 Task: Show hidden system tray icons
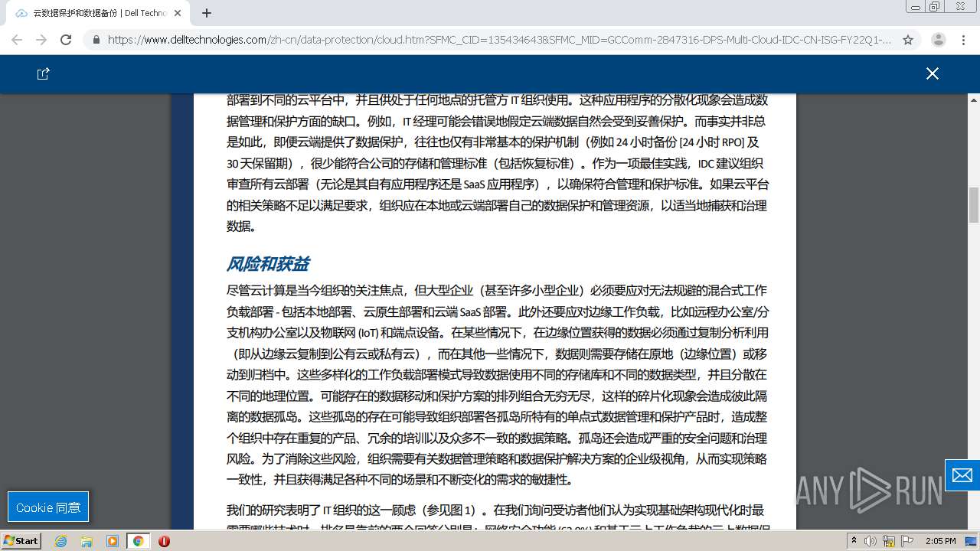tap(855, 541)
